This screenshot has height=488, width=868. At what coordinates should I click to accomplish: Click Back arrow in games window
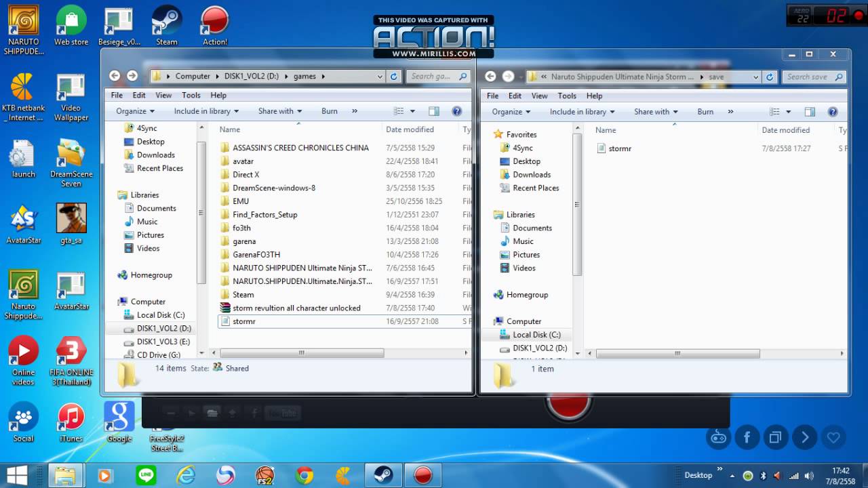115,76
